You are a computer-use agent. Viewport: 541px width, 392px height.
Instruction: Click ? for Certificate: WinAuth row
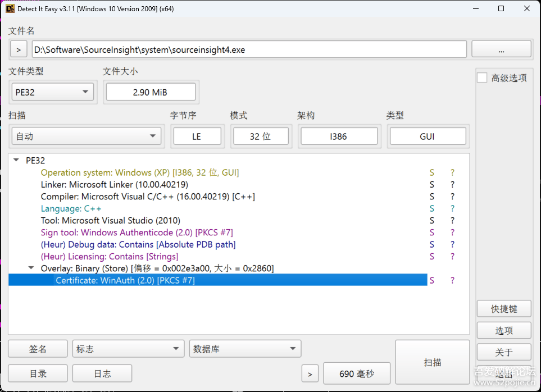[x=452, y=280]
